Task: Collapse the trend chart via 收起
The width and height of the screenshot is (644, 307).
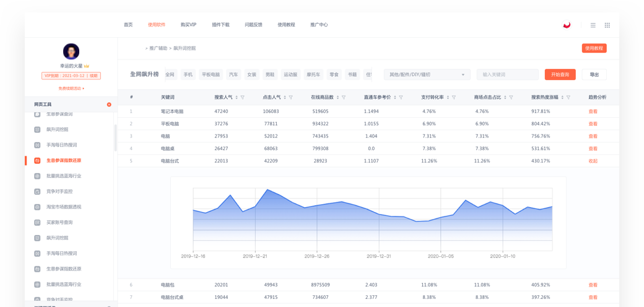Action: (593, 161)
